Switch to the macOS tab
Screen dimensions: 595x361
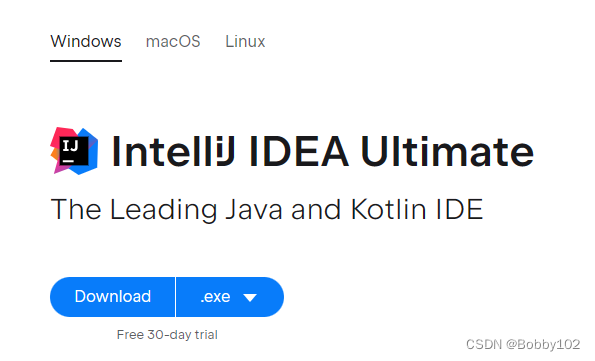[x=173, y=41]
